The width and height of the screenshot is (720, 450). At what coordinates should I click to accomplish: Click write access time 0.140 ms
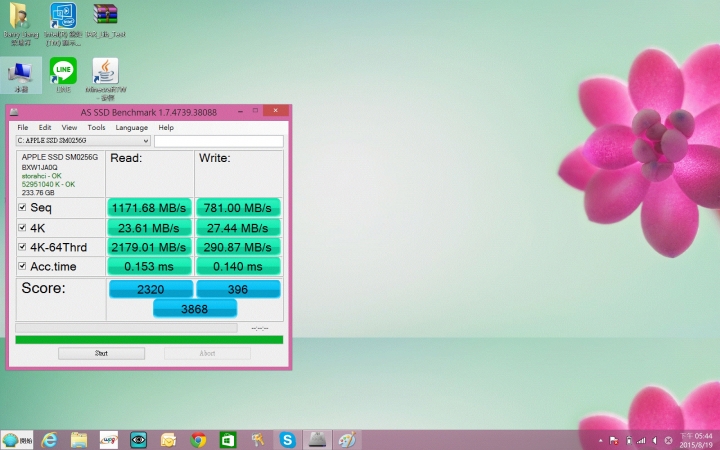click(238, 266)
